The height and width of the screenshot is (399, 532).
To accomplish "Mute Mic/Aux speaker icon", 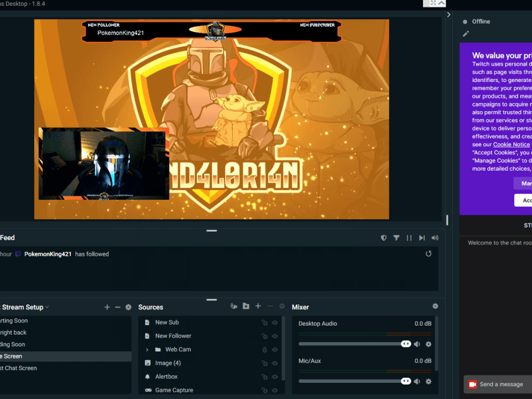I will click(417, 381).
